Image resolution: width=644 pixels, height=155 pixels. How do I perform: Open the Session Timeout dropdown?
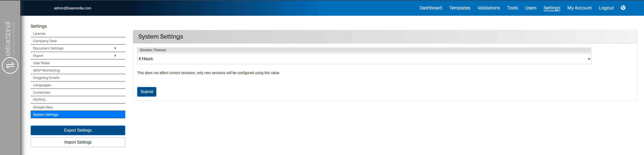click(x=364, y=59)
